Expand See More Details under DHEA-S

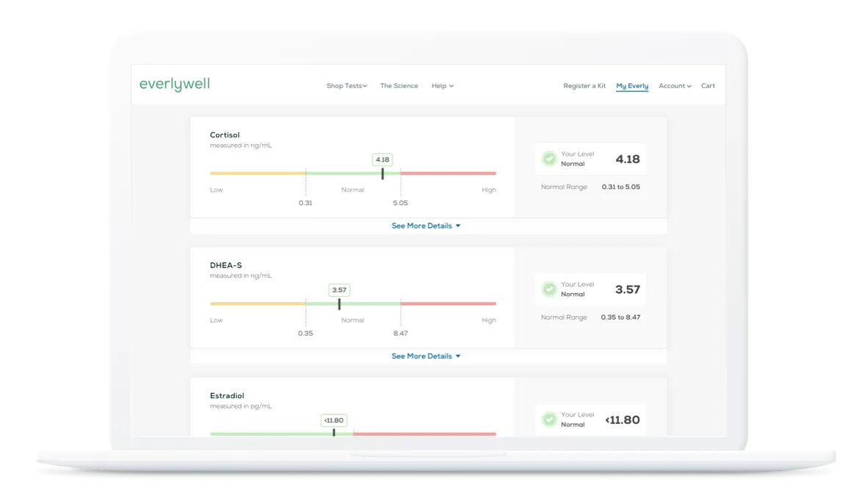pos(426,356)
